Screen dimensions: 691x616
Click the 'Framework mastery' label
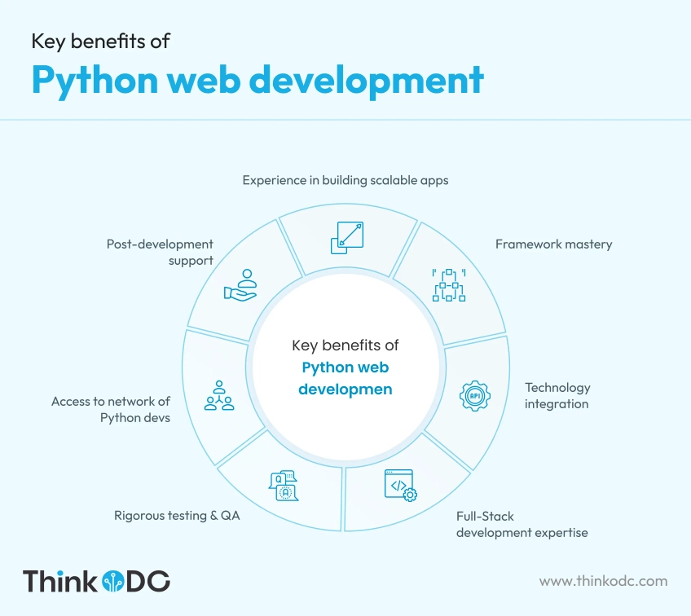553,244
